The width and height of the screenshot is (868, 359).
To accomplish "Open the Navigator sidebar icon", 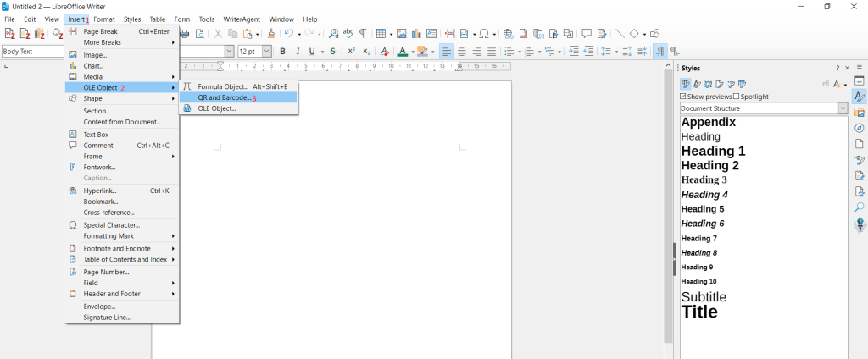I will pyautogui.click(x=859, y=129).
